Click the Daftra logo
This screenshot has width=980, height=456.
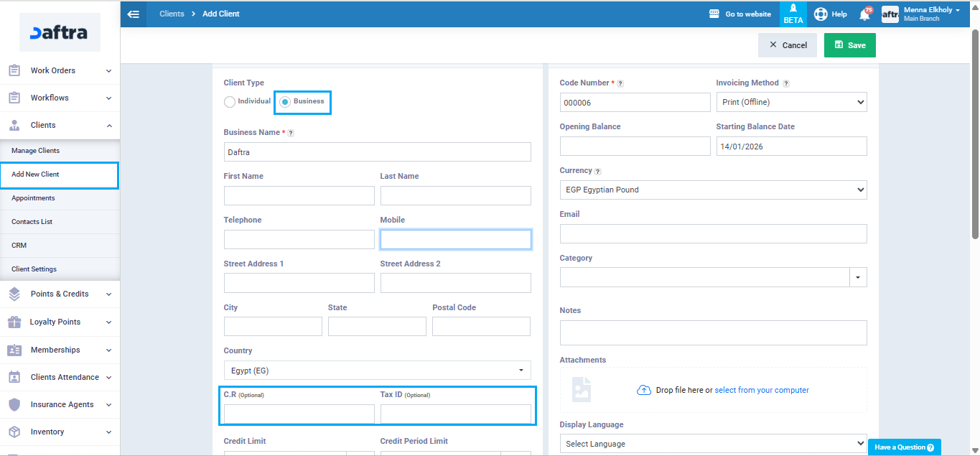coord(60,32)
